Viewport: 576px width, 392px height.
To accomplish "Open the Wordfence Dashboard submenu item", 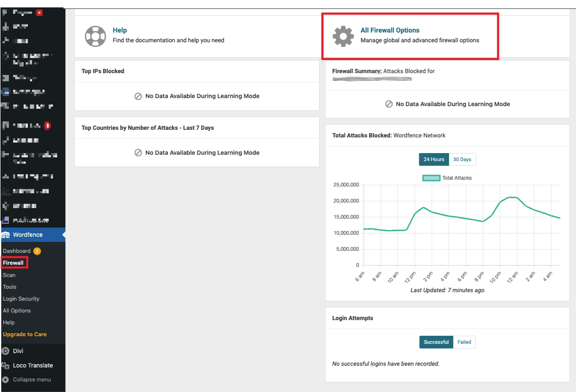I will (x=16, y=251).
